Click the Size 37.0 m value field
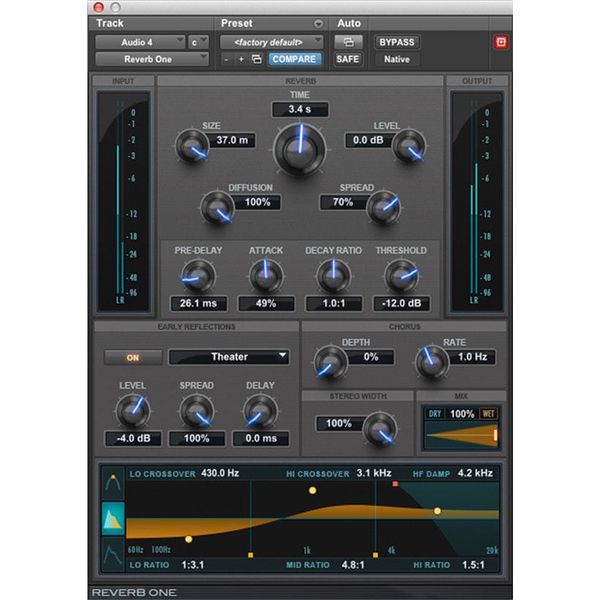The image size is (600, 600). 232,140
